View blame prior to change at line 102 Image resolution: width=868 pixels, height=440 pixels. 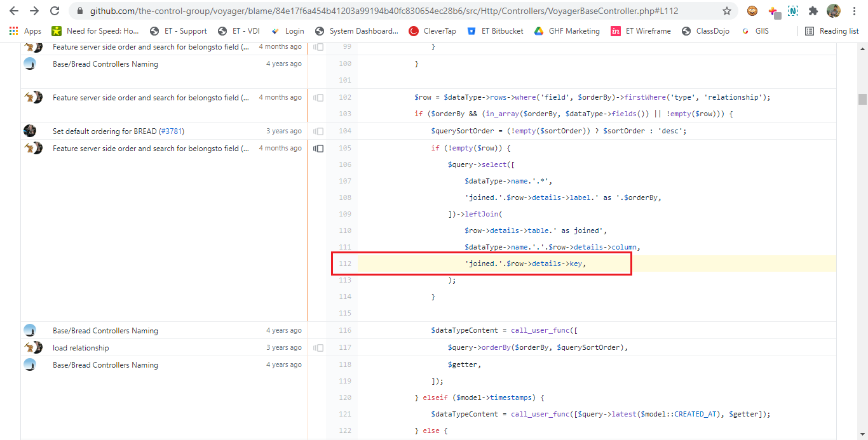(x=318, y=98)
